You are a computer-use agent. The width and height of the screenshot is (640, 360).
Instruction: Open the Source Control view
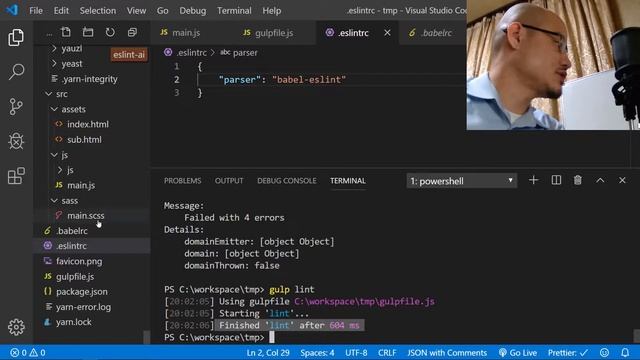pos(16,107)
